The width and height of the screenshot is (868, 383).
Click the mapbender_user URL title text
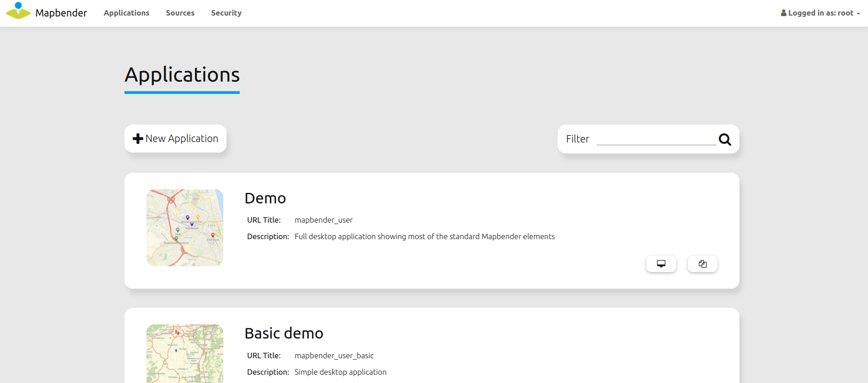323,220
